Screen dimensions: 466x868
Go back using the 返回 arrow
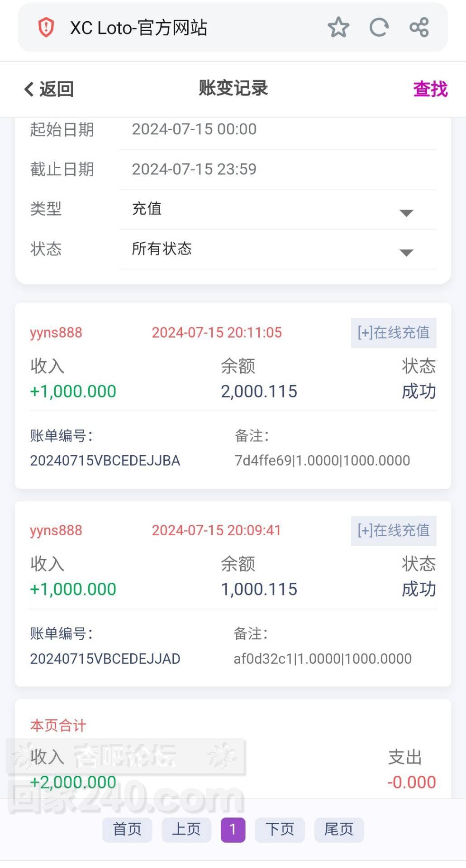pyautogui.click(x=49, y=89)
